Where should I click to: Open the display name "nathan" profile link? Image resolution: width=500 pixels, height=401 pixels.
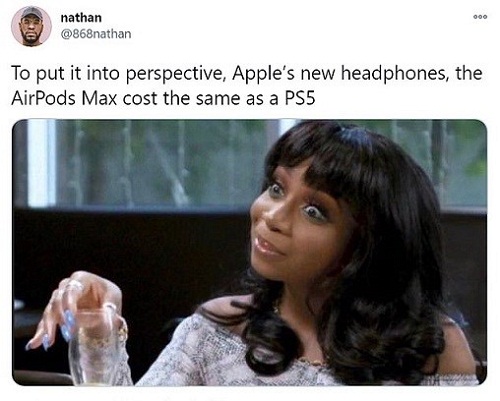81,17
